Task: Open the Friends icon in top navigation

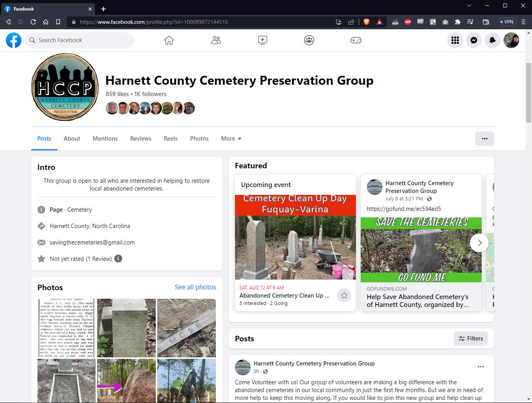Action: pyautogui.click(x=216, y=40)
